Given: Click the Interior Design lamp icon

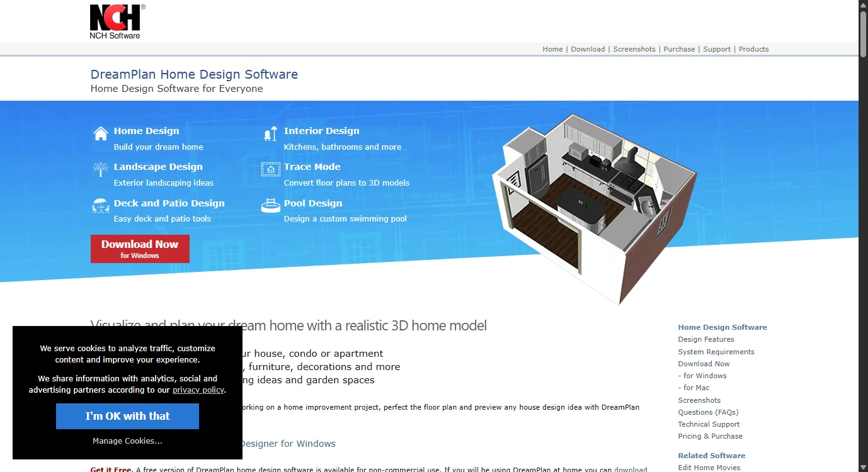Looking at the screenshot, I should click(x=270, y=133).
